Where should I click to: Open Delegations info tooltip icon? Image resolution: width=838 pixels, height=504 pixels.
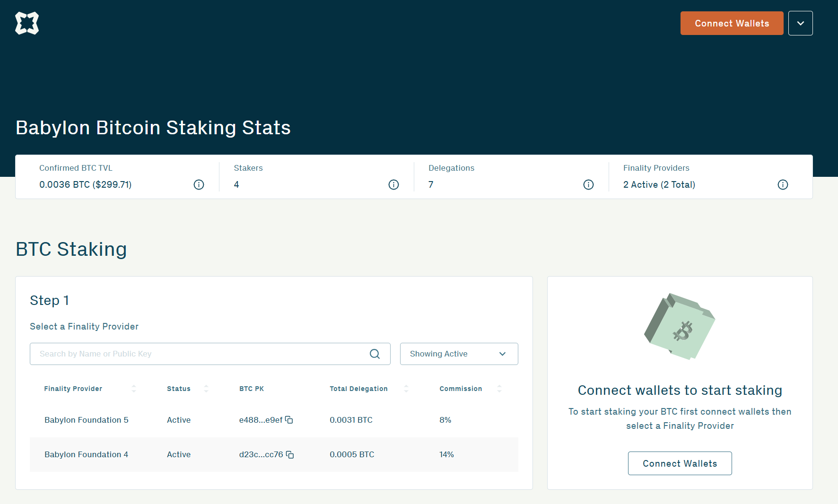pyautogui.click(x=589, y=185)
